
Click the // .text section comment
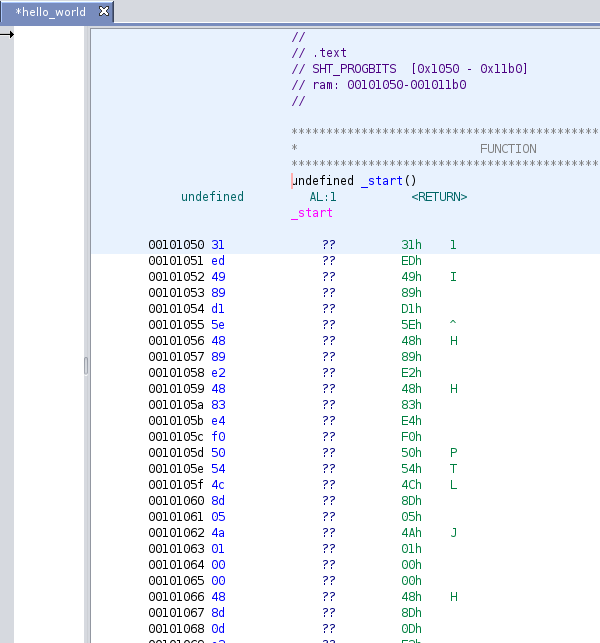(319, 53)
